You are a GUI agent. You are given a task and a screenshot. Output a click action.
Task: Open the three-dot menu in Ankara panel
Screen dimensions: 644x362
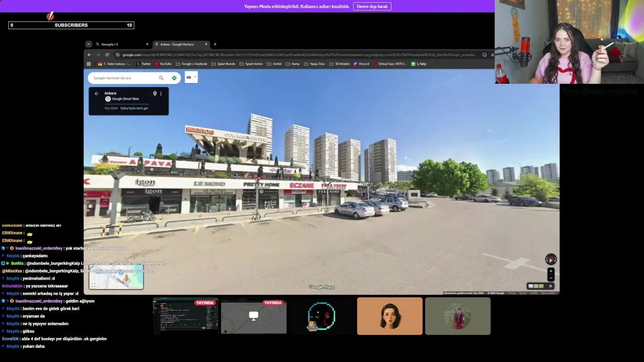click(x=161, y=94)
